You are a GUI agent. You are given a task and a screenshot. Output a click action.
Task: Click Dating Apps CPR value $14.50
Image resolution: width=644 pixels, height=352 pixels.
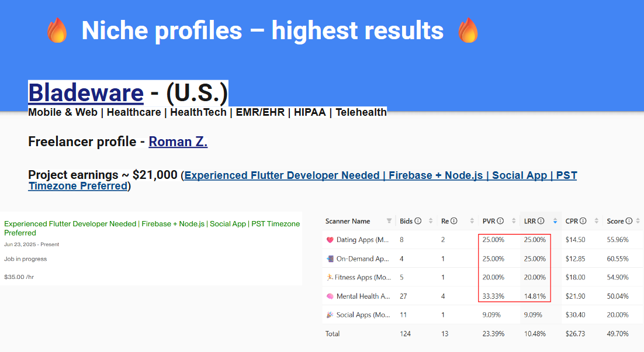click(575, 240)
